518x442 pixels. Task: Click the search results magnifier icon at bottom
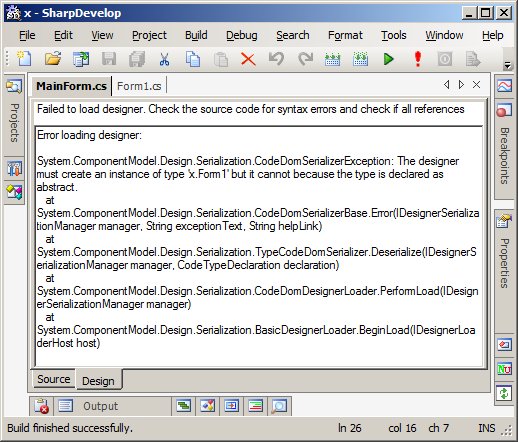(279, 406)
